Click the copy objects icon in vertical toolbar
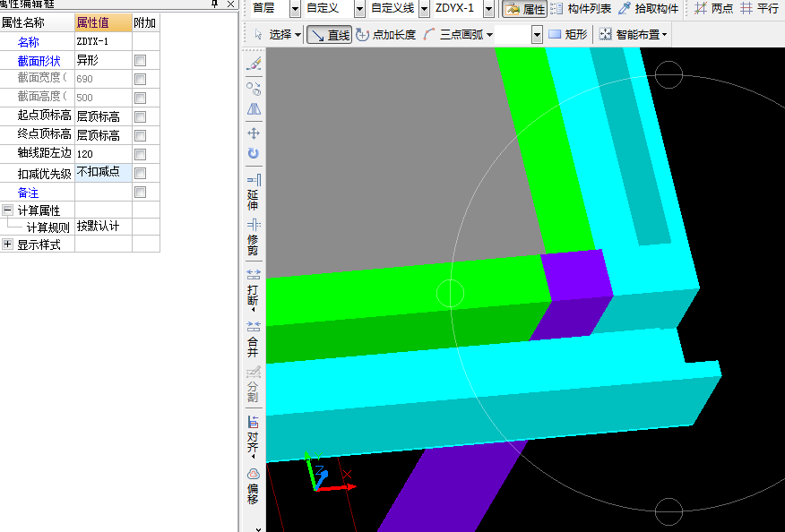785x532 pixels. point(254,89)
